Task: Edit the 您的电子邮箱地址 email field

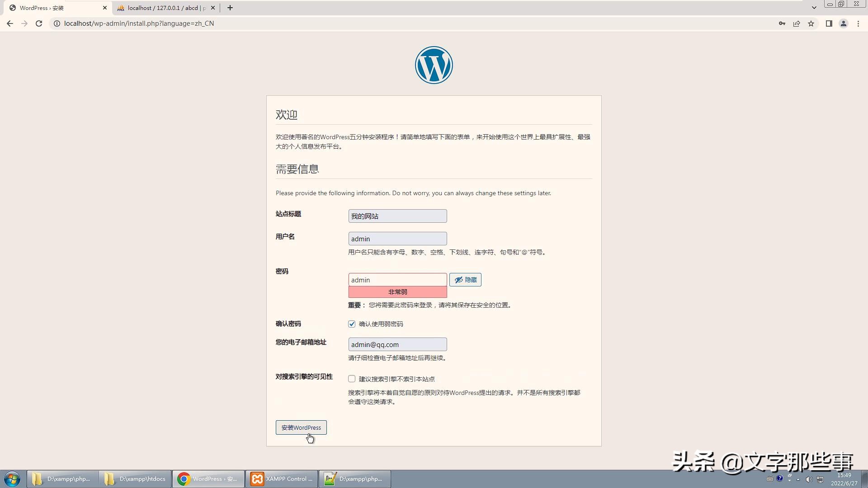Action: (x=397, y=344)
